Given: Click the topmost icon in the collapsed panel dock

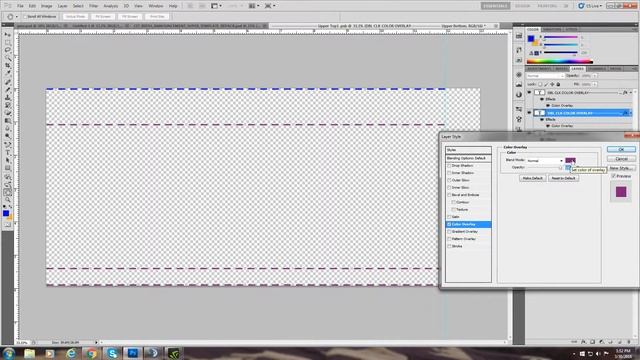Looking at the screenshot, I should pyautogui.click(x=519, y=36).
